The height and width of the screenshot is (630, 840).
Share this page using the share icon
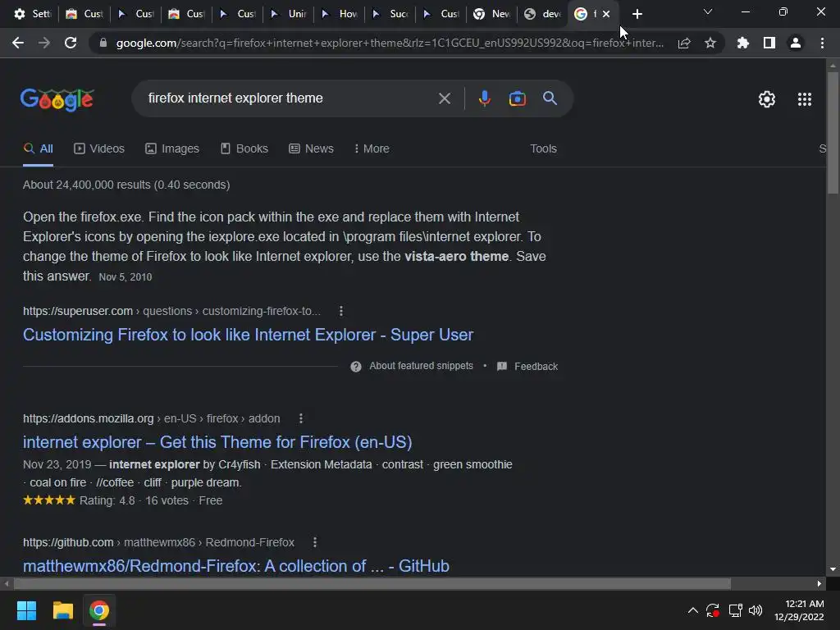click(684, 43)
